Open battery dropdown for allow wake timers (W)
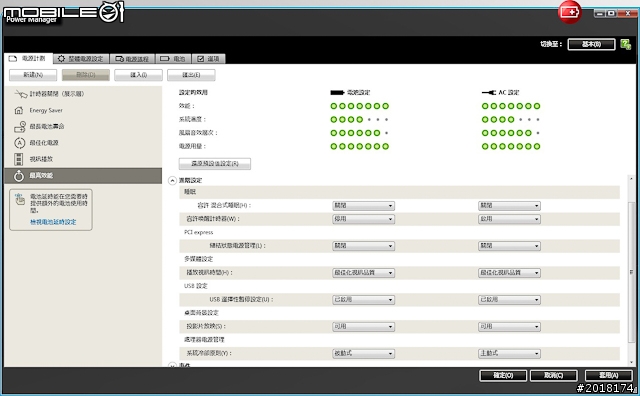Image resolution: width=640 pixels, height=396 pixels. tap(363, 219)
